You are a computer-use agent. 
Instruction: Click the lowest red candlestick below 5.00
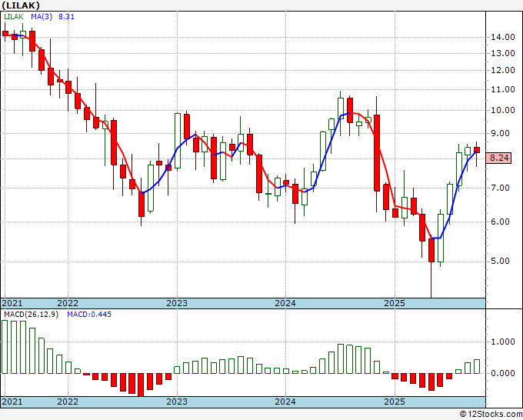pos(431,250)
